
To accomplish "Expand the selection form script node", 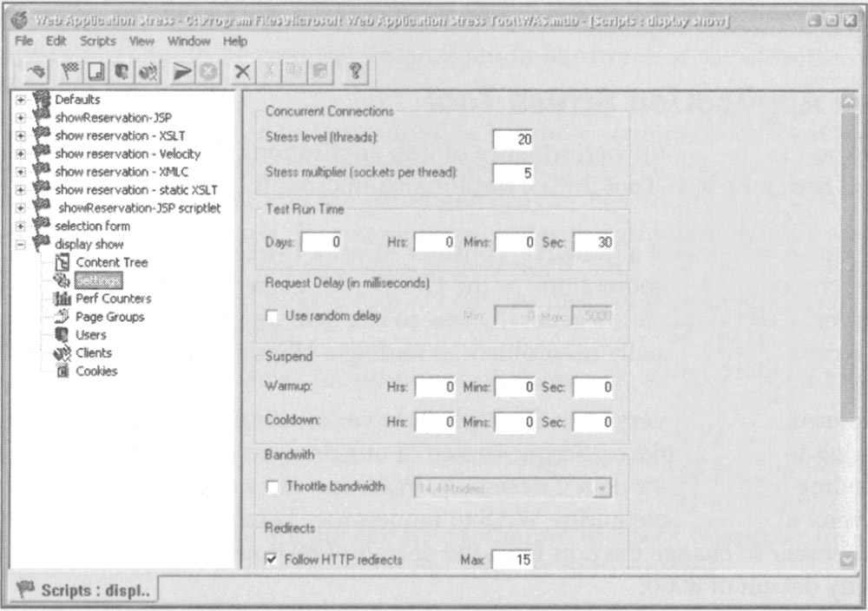I will pos(21,227).
